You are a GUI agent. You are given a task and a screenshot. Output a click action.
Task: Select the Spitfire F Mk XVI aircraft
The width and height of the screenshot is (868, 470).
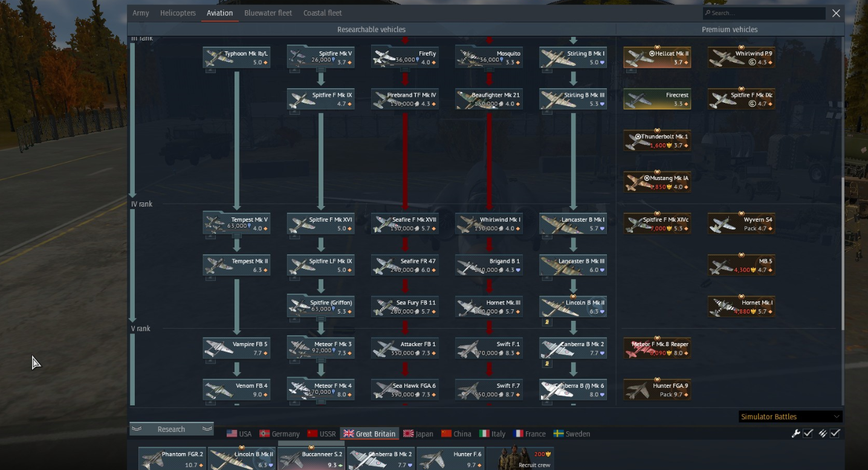pyautogui.click(x=320, y=224)
